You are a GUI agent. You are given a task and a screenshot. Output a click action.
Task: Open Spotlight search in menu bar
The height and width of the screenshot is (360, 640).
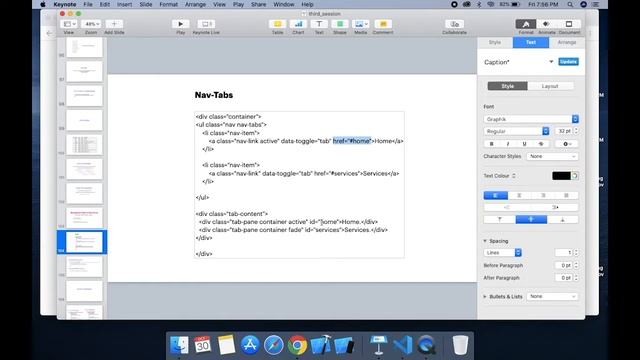click(x=570, y=4)
